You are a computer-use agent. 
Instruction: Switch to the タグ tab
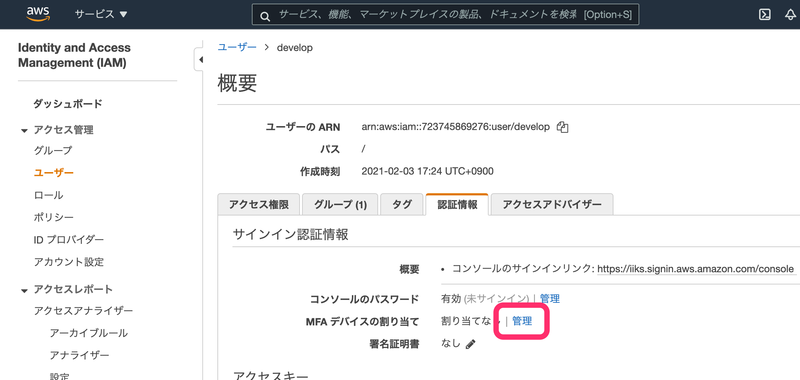[x=402, y=205]
